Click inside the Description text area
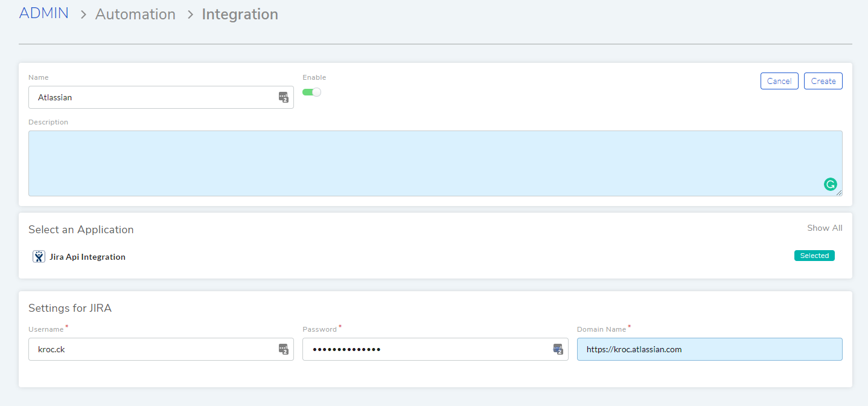This screenshot has height=406, width=868. (435, 163)
